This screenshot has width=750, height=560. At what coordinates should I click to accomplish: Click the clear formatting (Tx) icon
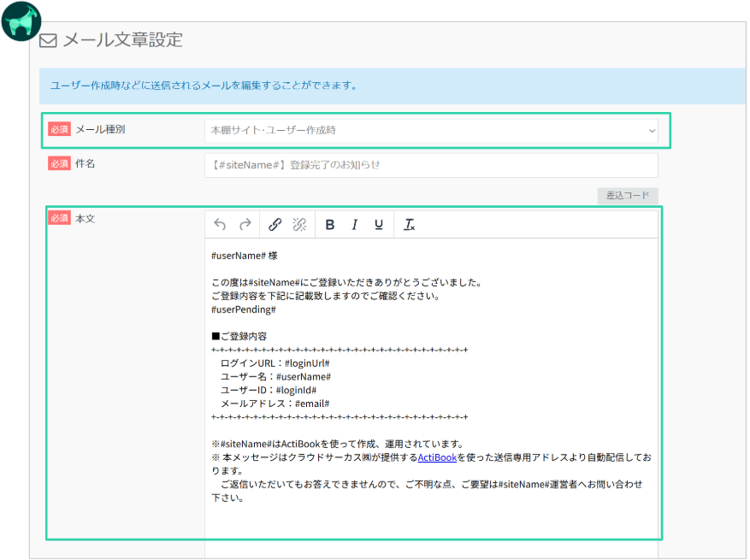point(410,225)
